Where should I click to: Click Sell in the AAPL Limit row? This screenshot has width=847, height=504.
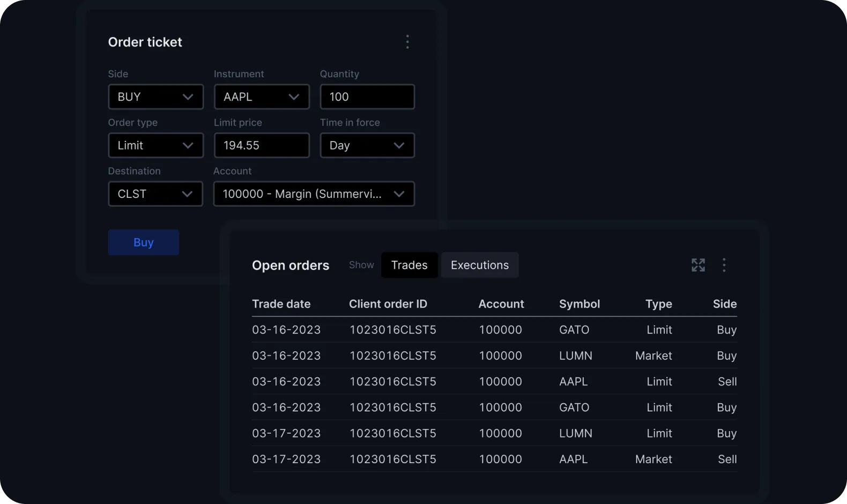pos(727,381)
